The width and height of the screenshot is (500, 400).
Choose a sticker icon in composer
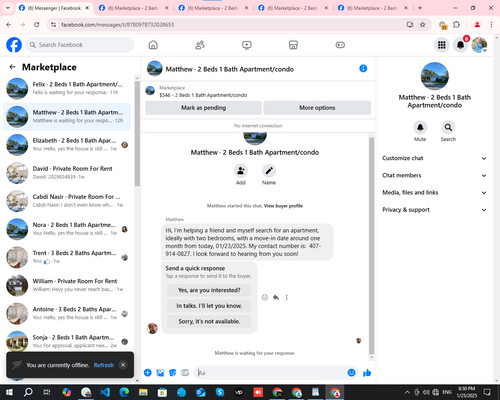(173, 373)
